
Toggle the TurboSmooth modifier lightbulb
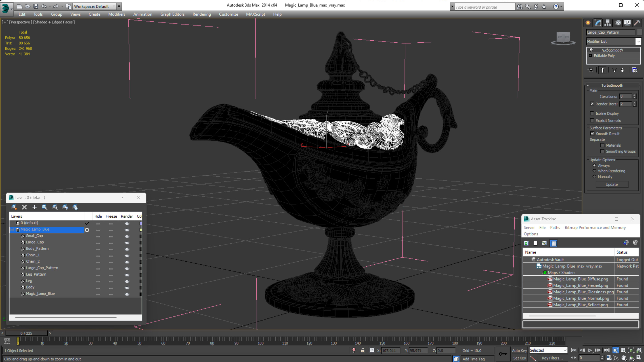click(591, 50)
